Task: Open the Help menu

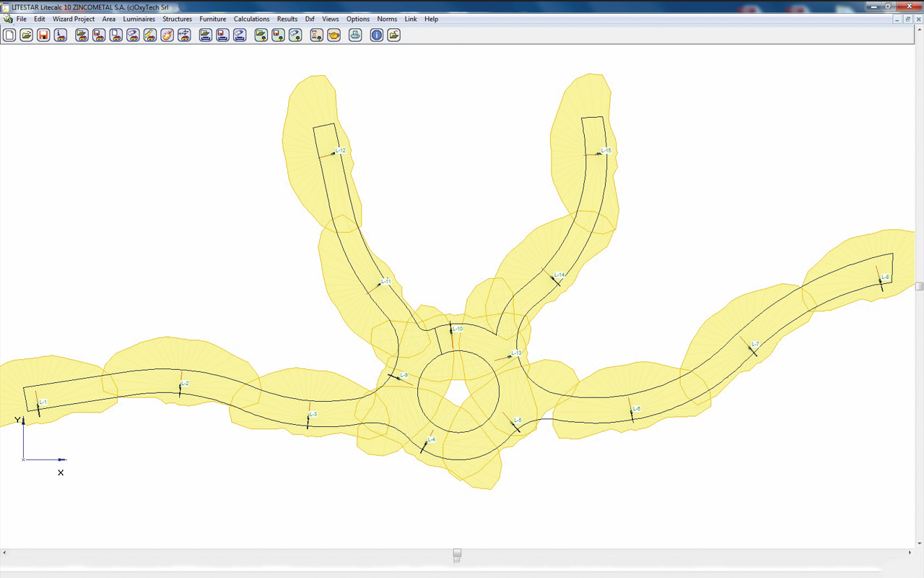Action: coord(432,19)
